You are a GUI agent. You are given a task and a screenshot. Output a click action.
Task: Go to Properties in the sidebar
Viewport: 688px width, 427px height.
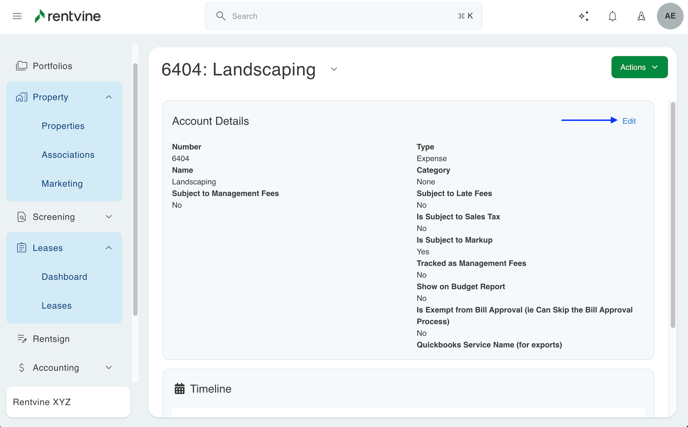[63, 126]
